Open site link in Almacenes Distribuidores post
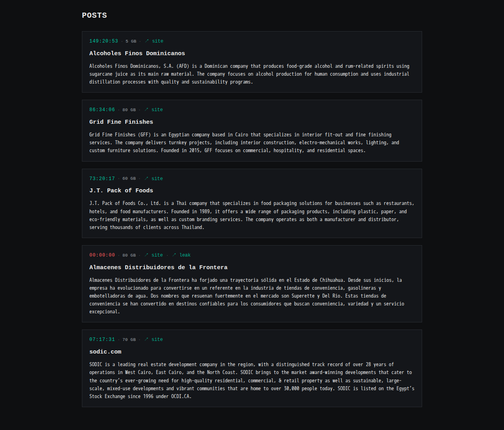 [x=157, y=255]
